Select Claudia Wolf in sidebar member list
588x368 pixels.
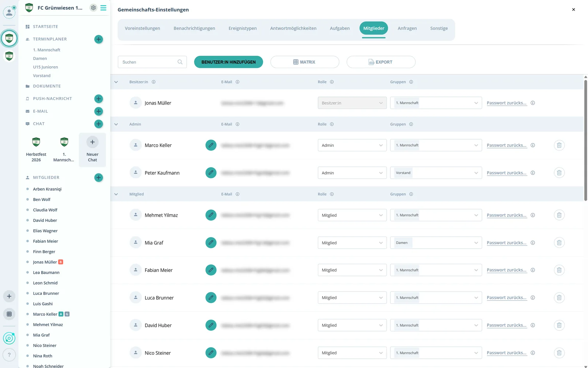[45, 210]
